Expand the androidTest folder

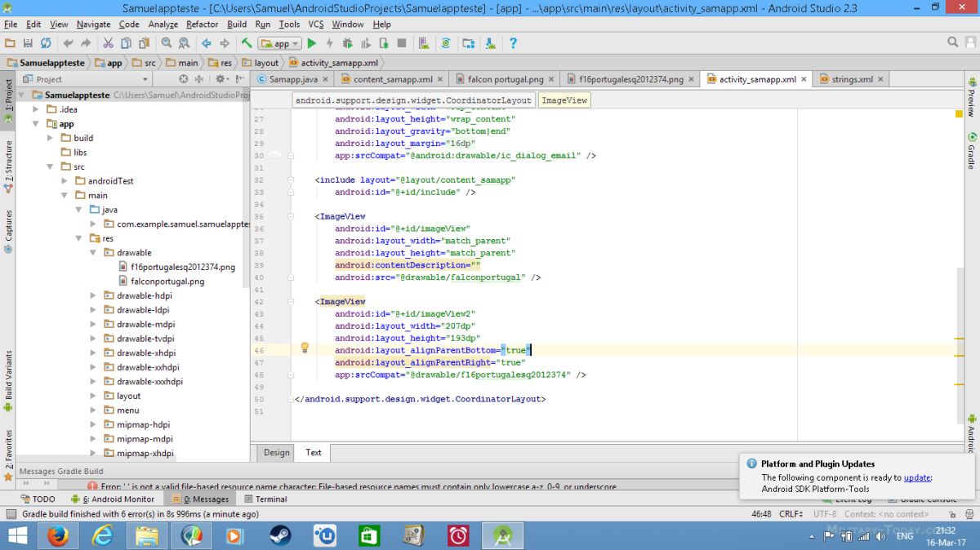(x=65, y=181)
